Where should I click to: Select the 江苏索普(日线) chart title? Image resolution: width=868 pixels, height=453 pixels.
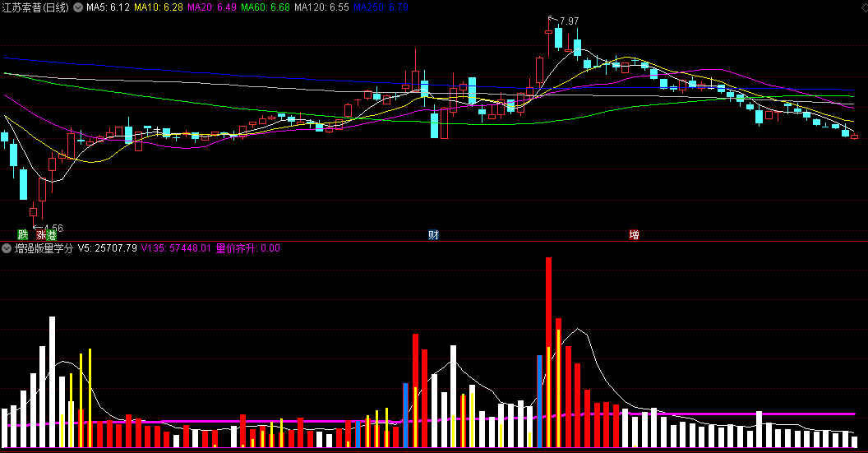(x=36, y=7)
